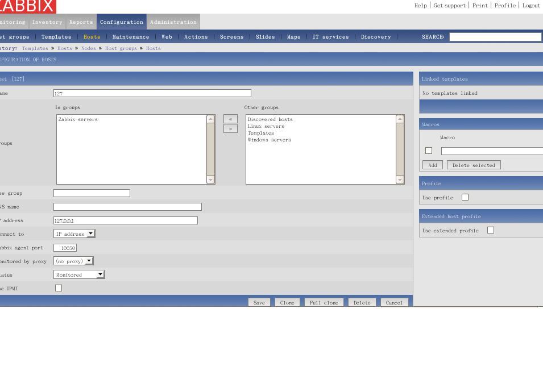
Task: Open the Status dropdown showing Monitored
Action: tap(79, 274)
